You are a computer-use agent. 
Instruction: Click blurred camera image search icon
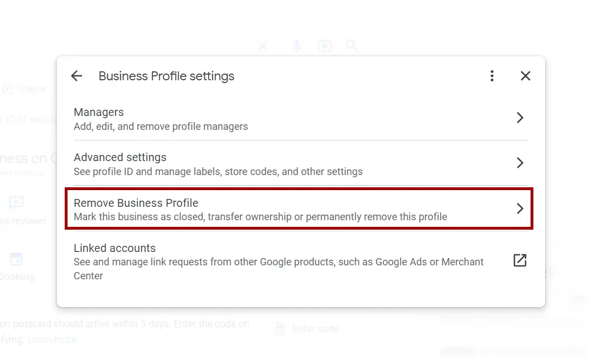point(324,46)
